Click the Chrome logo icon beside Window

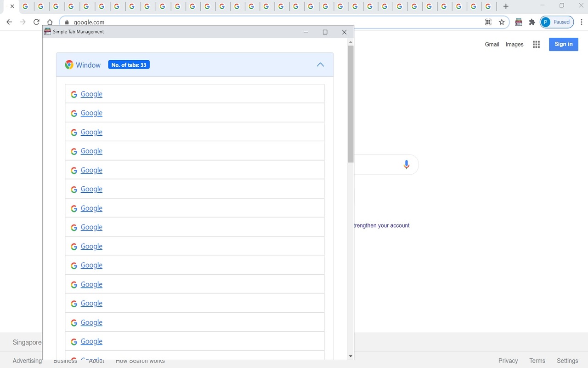[69, 65]
